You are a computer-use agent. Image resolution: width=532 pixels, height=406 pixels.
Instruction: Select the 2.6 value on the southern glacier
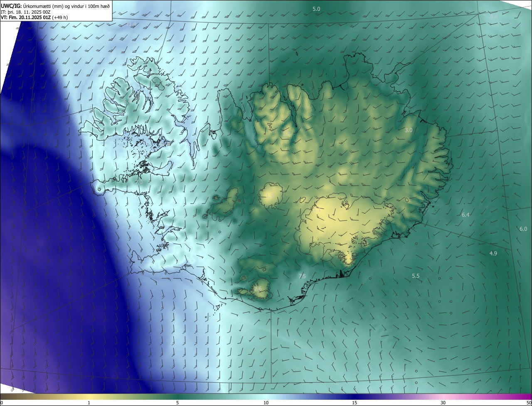click(258, 289)
